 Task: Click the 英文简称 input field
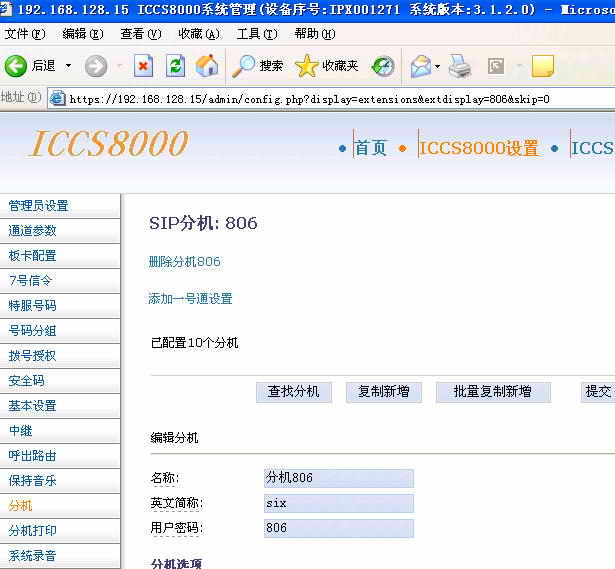338,503
